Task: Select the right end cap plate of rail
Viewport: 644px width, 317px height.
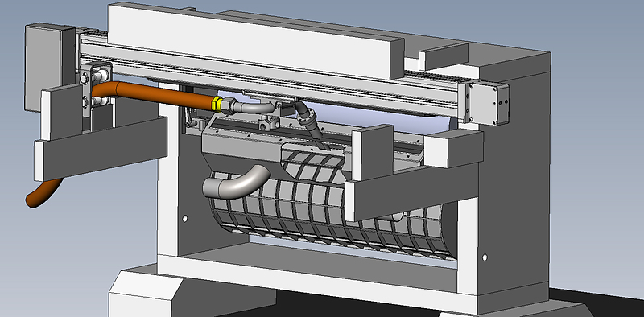Action: [x=489, y=104]
